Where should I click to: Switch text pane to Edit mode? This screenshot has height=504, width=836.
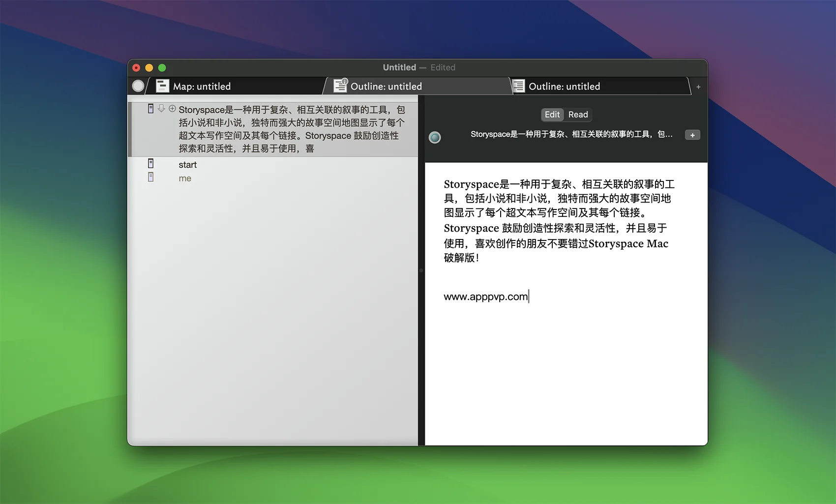coord(552,115)
